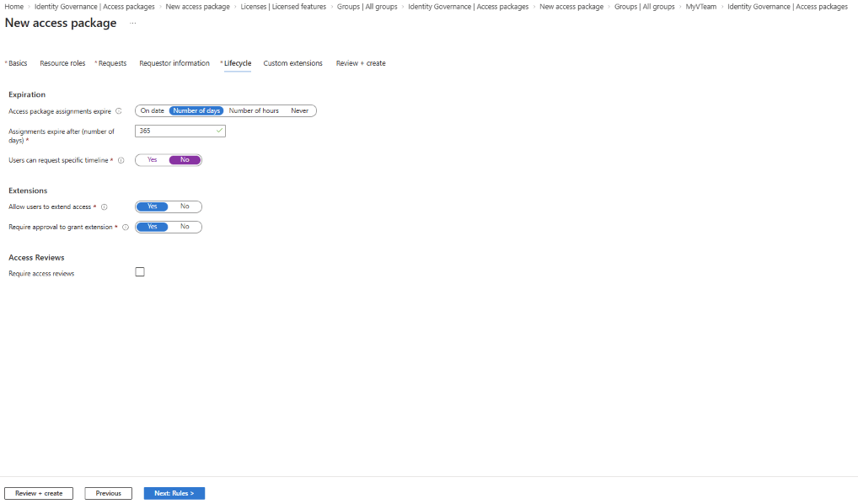
Task: Click info icon beside Access package assignments expire
Action: point(118,111)
